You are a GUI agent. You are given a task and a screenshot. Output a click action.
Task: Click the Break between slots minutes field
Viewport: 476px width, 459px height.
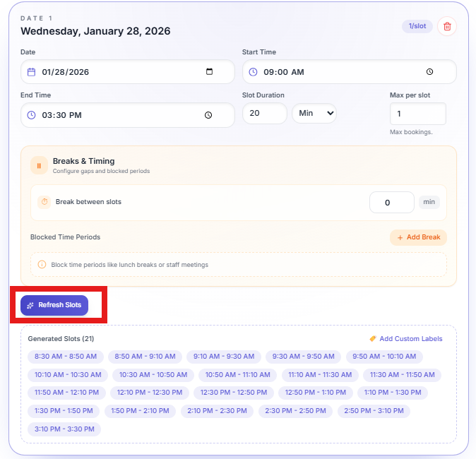(392, 203)
